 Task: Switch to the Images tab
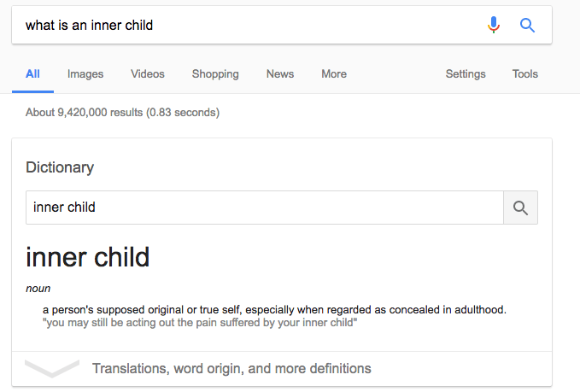point(85,74)
